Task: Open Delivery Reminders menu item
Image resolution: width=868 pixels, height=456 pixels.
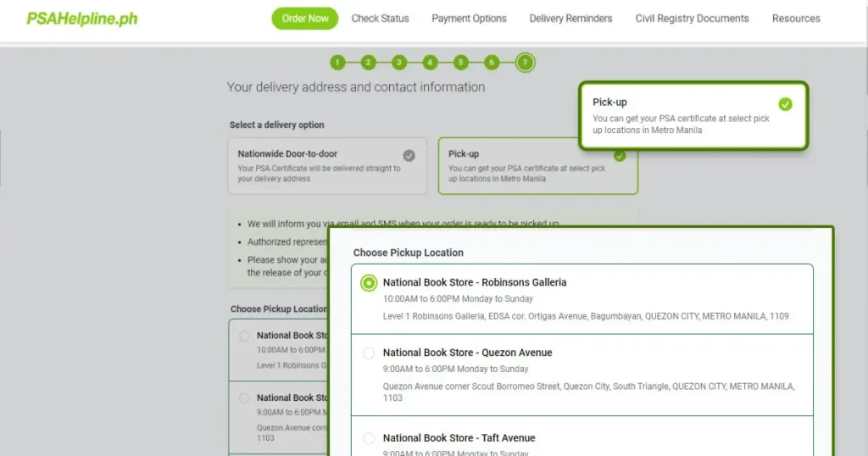Action: (x=570, y=19)
